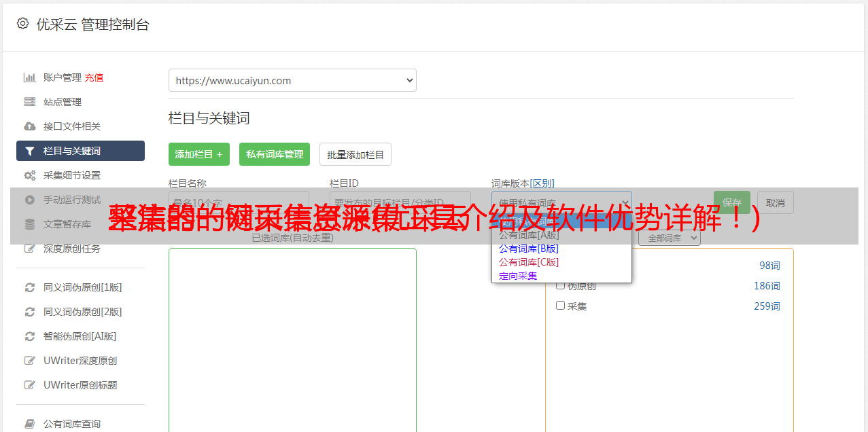Click the bar chart icon for 账户管理
This screenshot has height=432, width=868.
click(x=30, y=77)
